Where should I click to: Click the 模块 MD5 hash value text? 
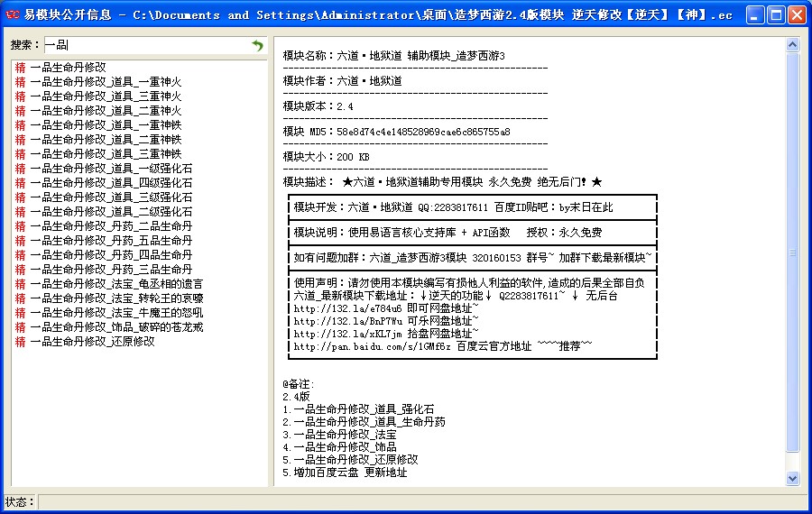pyautogui.click(x=423, y=132)
